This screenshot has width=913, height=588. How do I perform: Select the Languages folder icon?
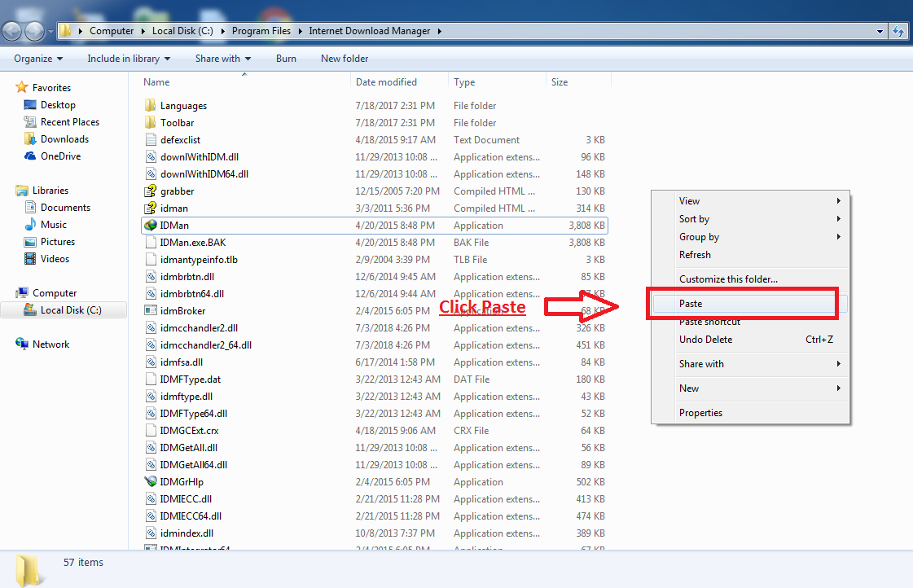point(150,105)
